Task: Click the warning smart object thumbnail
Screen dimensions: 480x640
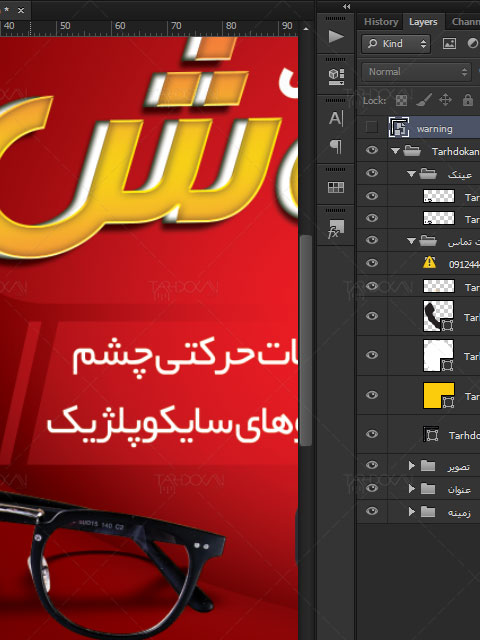Action: (x=399, y=127)
